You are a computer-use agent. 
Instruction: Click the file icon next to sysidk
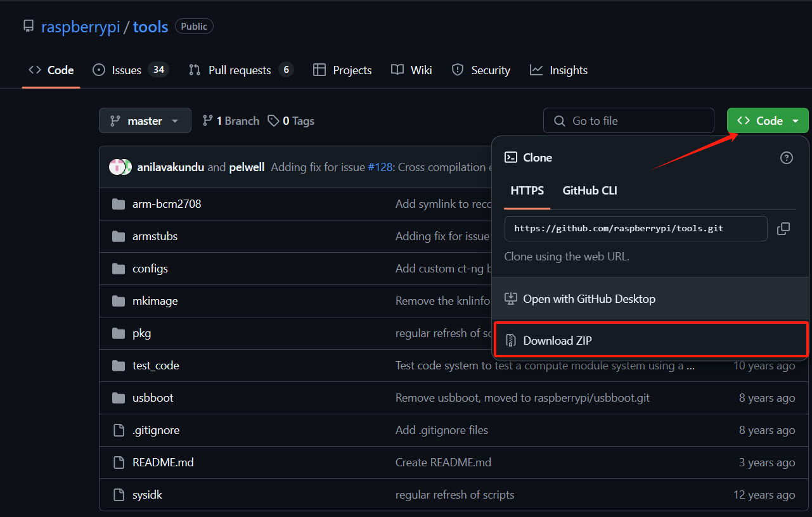point(119,495)
